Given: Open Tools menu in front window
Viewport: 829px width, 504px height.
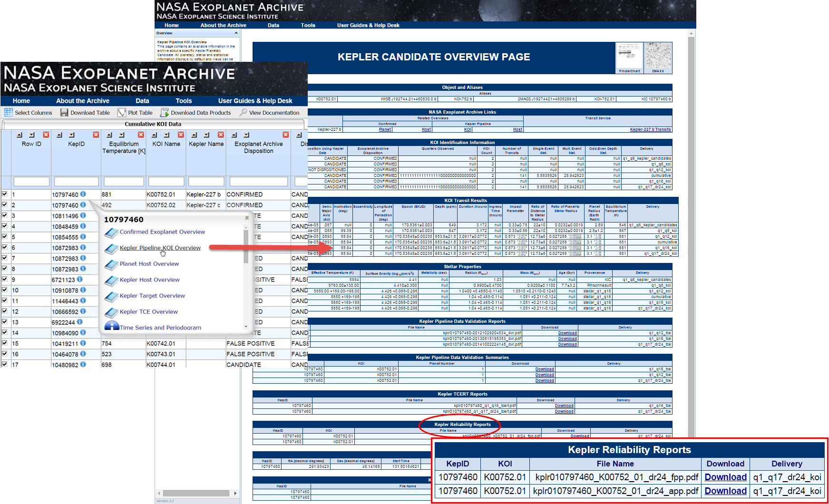Looking at the screenshot, I should coord(184,101).
